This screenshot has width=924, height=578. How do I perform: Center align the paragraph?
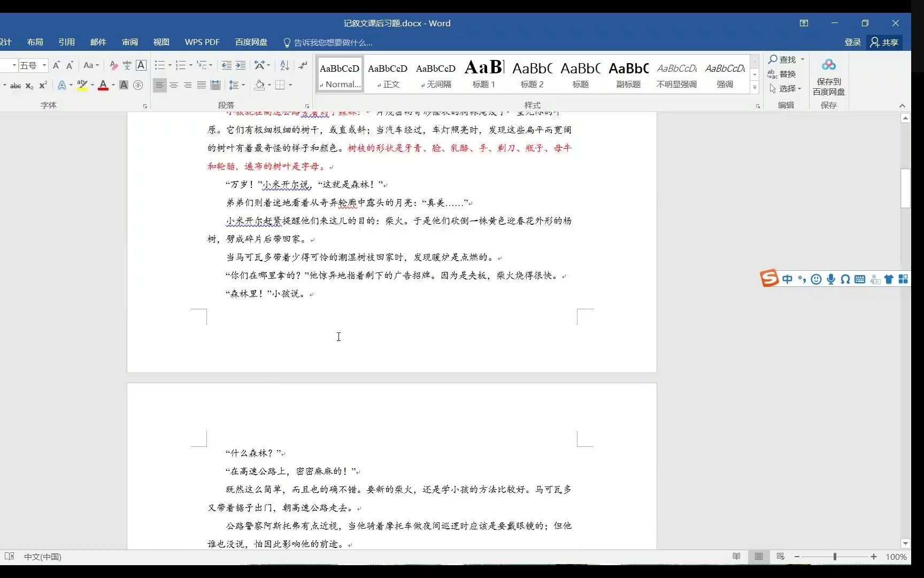[x=174, y=85]
